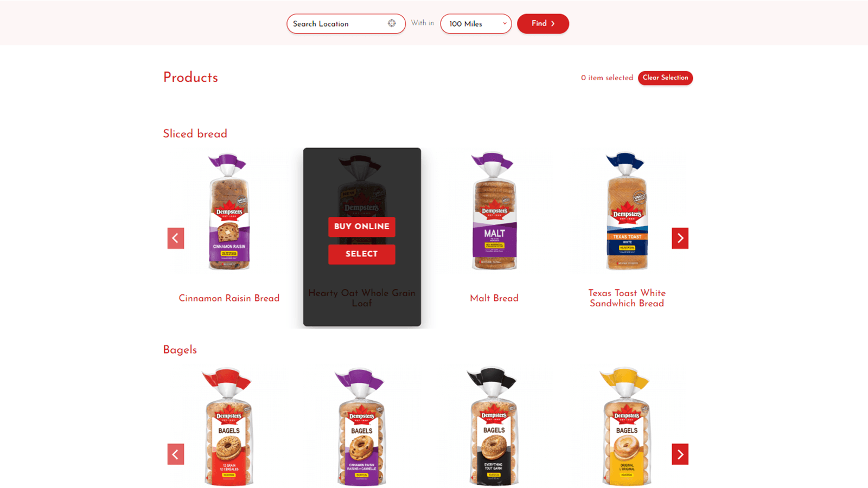Image resolution: width=868 pixels, height=488 pixels.
Task: Click the locate-me crosshair icon in search field
Action: (x=392, y=23)
